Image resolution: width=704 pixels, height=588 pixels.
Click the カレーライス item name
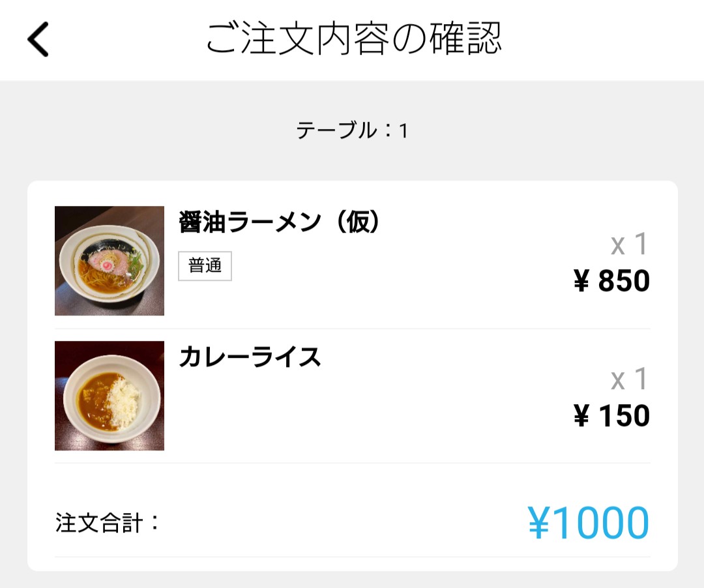[x=250, y=358]
